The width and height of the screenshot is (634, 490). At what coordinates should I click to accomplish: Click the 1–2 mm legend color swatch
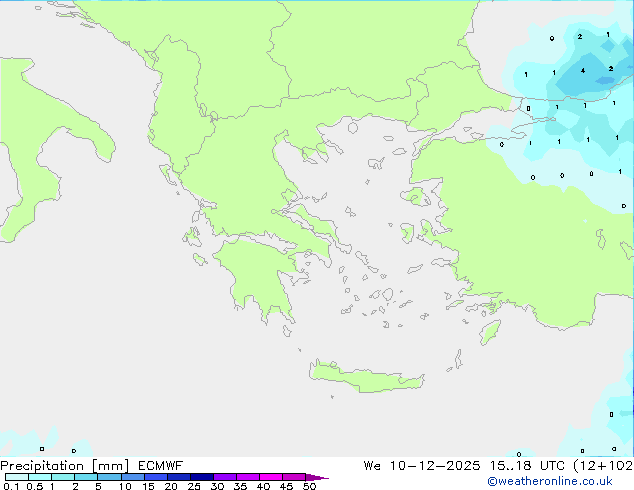(63, 477)
